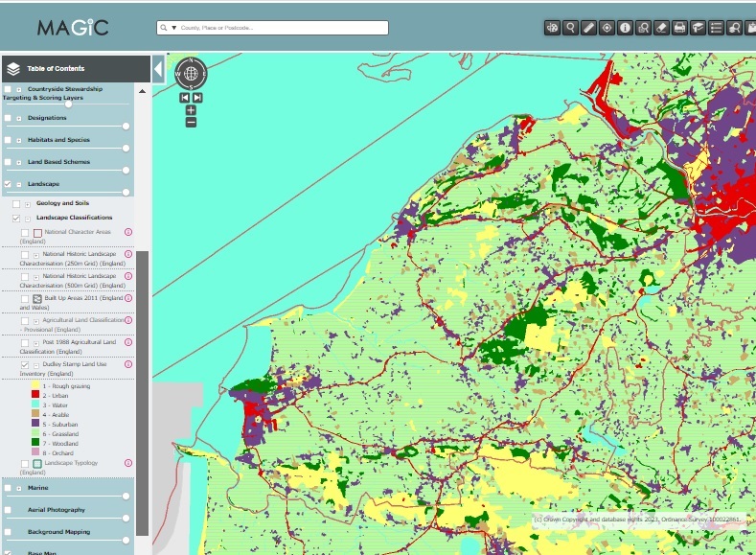
Task: Expand the Geology and Soils subgroup
Action: tap(27, 203)
